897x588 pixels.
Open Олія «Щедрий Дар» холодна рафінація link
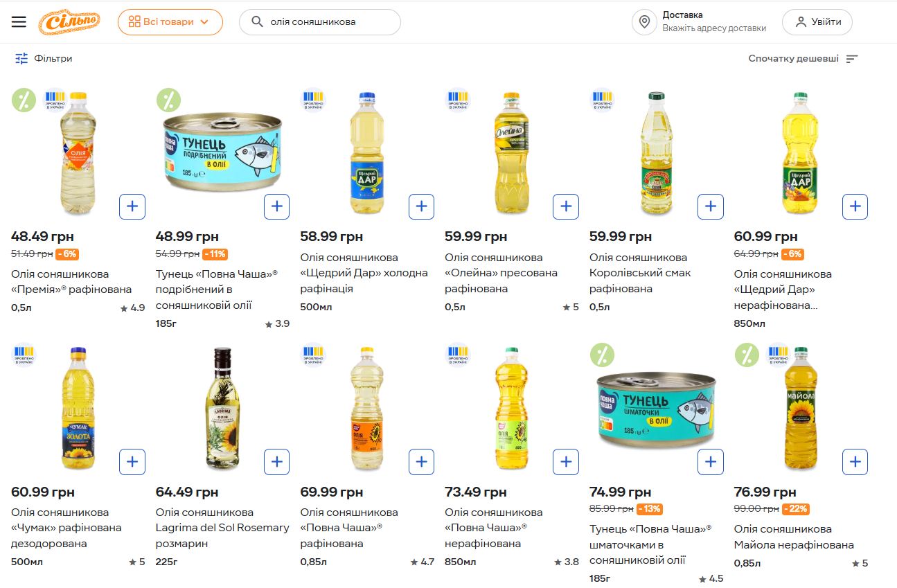364,273
